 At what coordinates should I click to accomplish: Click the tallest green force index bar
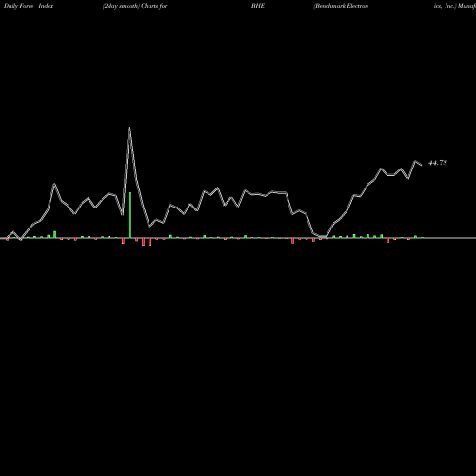point(129,215)
